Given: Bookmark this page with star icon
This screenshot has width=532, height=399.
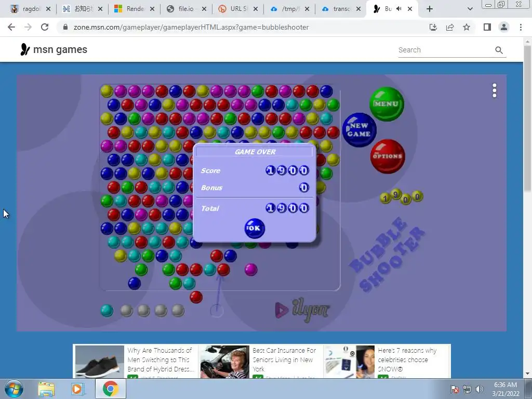Looking at the screenshot, I should pyautogui.click(x=467, y=27).
